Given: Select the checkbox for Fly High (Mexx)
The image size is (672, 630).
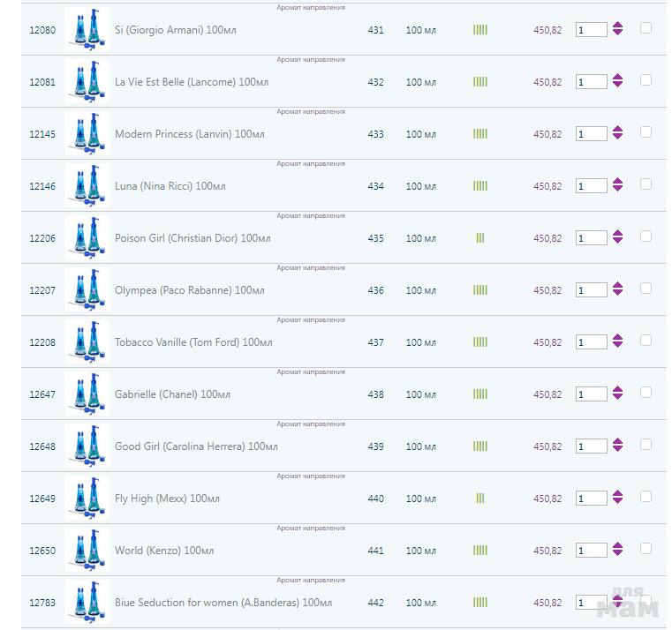Looking at the screenshot, I should (646, 497).
